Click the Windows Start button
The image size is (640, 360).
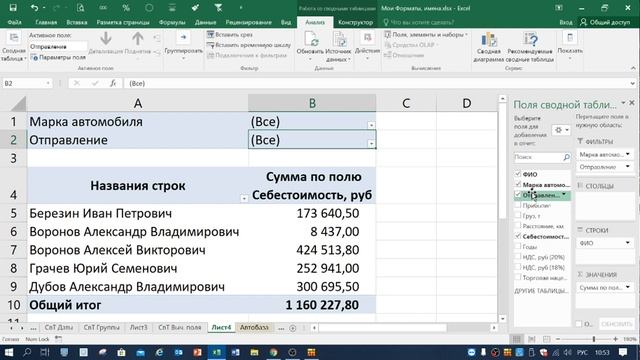pos(8,352)
